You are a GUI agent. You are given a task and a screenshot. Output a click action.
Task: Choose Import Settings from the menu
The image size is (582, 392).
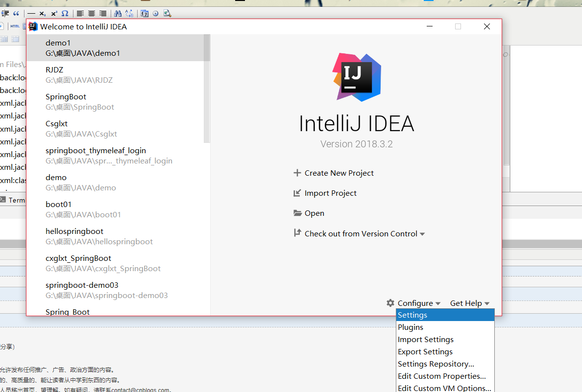[445, 339]
